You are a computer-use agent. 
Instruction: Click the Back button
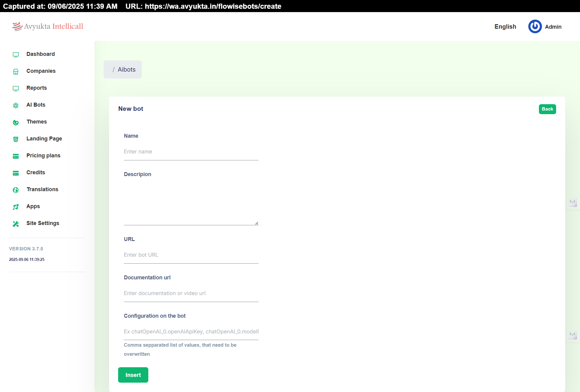pyautogui.click(x=547, y=109)
